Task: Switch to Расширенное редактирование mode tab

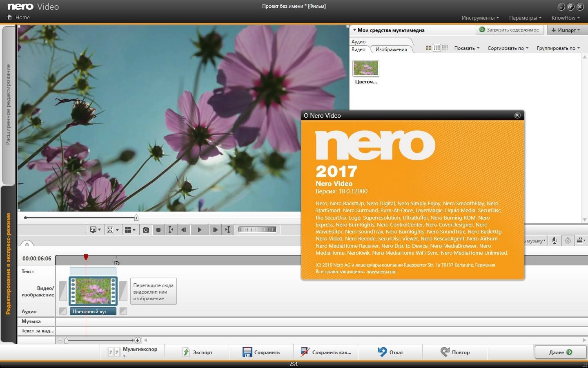Action: point(8,105)
